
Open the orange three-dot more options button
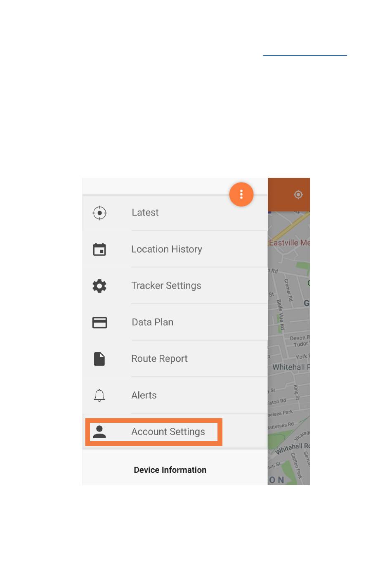pos(241,194)
